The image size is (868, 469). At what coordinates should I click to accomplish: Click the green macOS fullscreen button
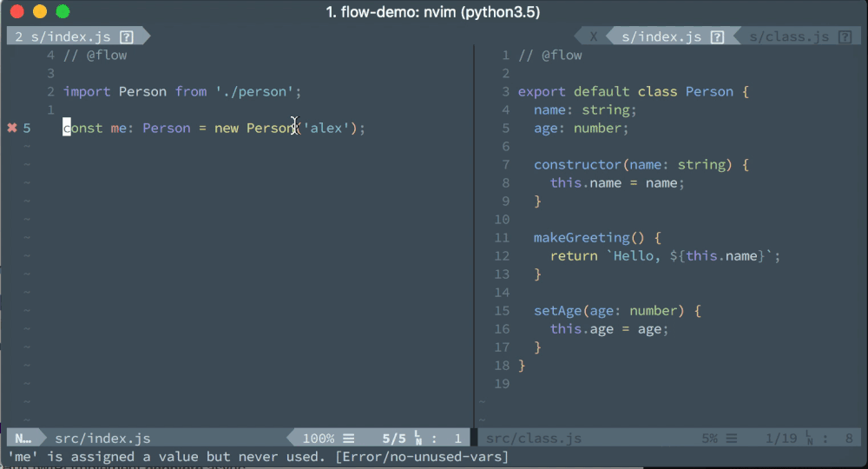(63, 11)
